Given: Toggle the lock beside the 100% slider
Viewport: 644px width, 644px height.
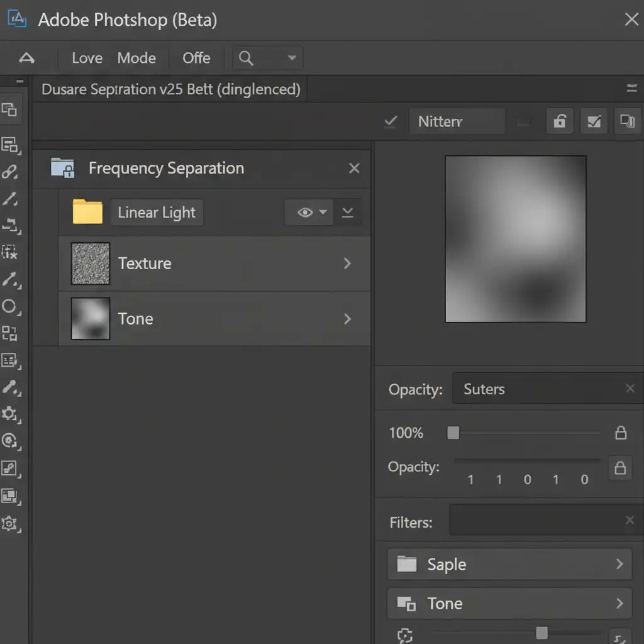Looking at the screenshot, I should [621, 433].
